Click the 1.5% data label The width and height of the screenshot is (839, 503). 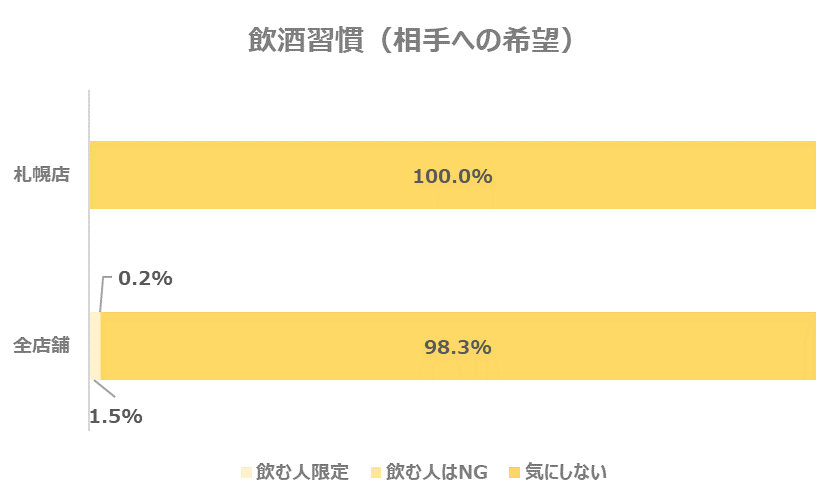115,415
